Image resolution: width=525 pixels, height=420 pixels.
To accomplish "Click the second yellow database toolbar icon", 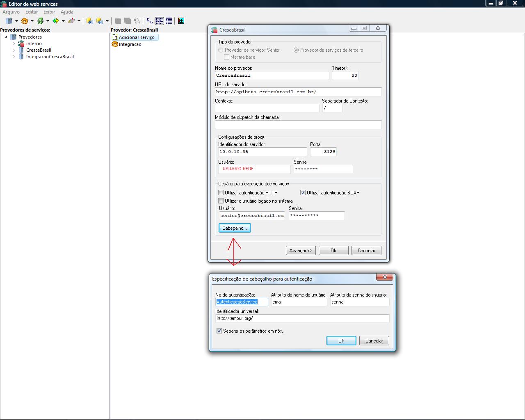I will (100, 21).
